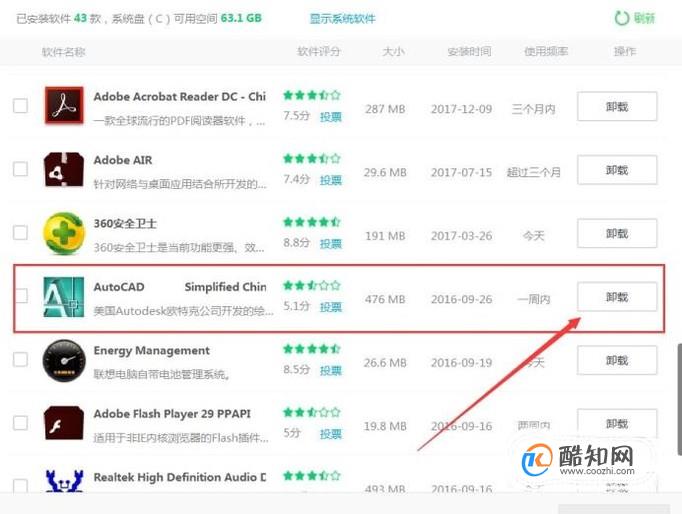Click the 2017-07-15 install date
Image resolution: width=682 pixels, height=514 pixels.
pyautogui.click(x=461, y=172)
